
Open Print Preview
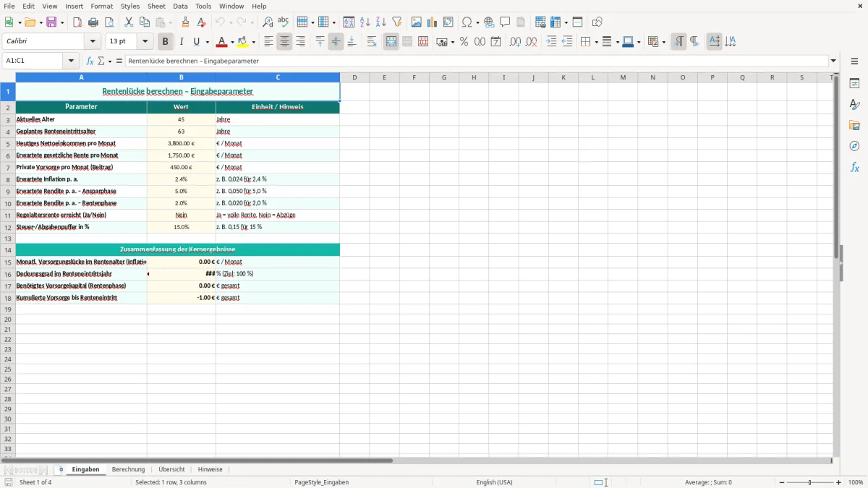pyautogui.click(x=109, y=22)
